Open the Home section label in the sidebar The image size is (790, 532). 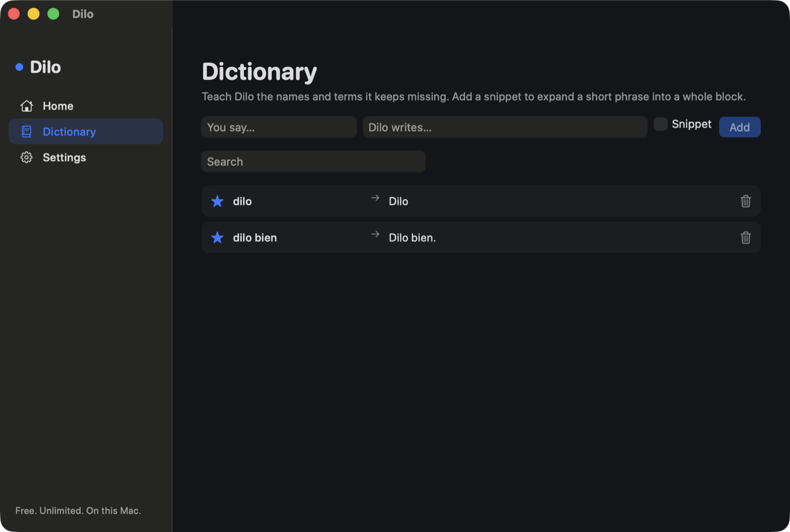click(x=58, y=106)
